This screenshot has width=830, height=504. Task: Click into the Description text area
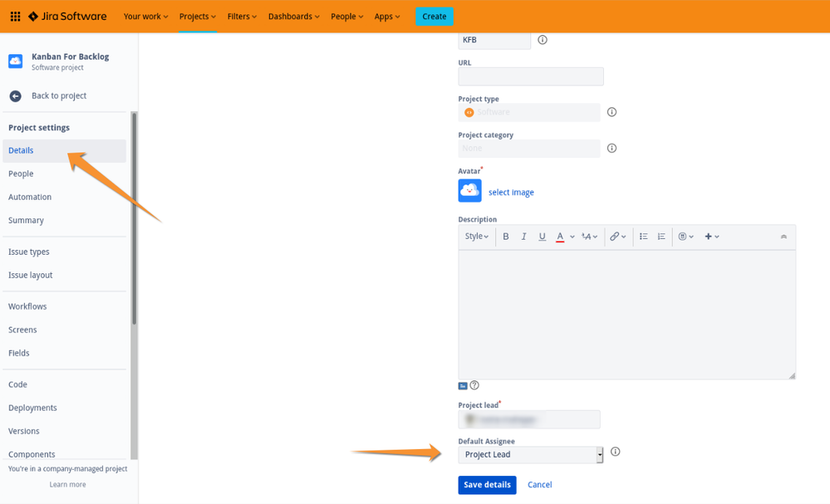coord(626,315)
